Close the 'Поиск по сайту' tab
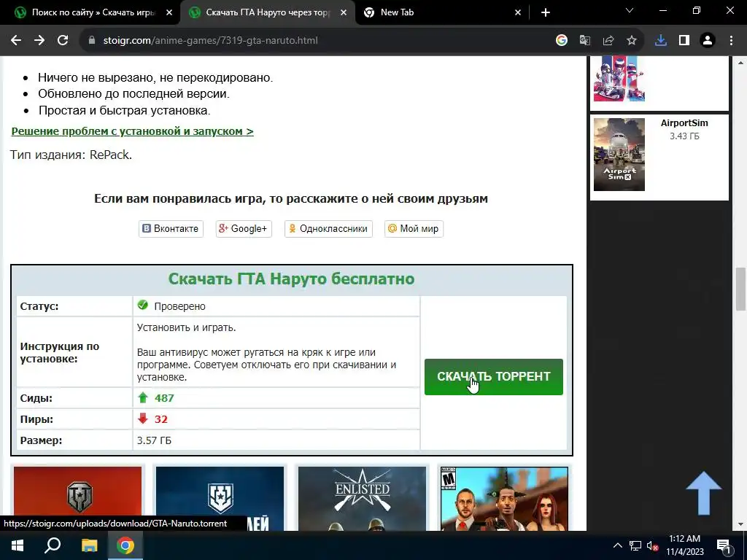This screenshot has height=560, width=747. click(x=169, y=12)
